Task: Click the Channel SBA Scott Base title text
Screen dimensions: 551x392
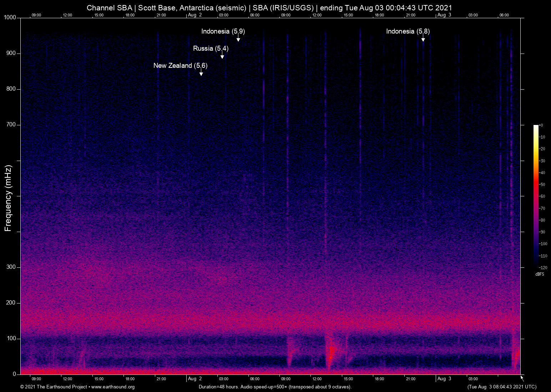Action: (x=269, y=8)
